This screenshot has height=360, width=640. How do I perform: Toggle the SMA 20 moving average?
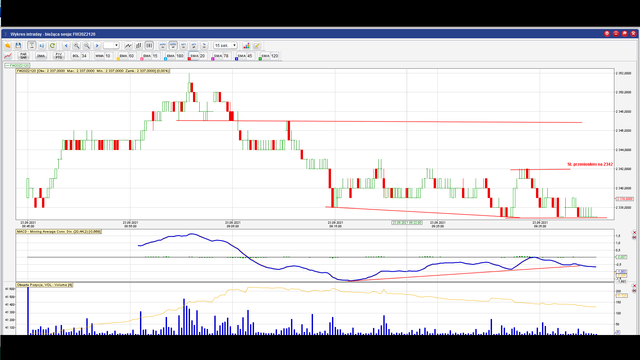point(198,56)
